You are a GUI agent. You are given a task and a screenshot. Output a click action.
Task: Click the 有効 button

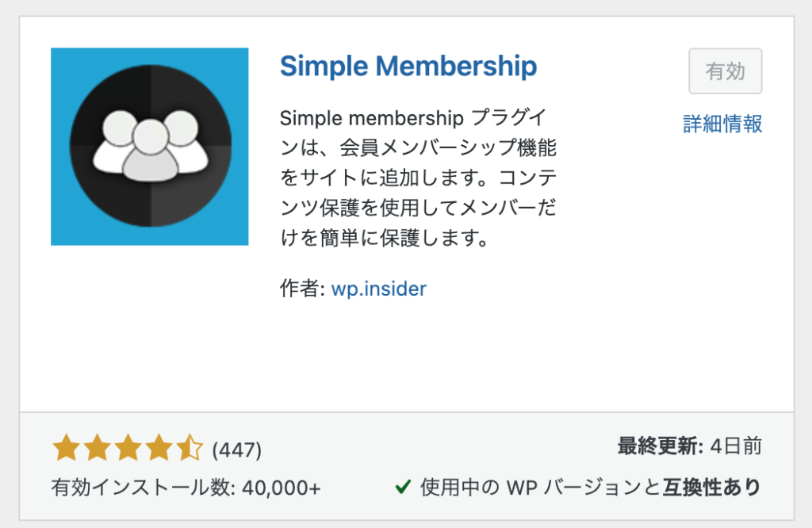coord(725,71)
